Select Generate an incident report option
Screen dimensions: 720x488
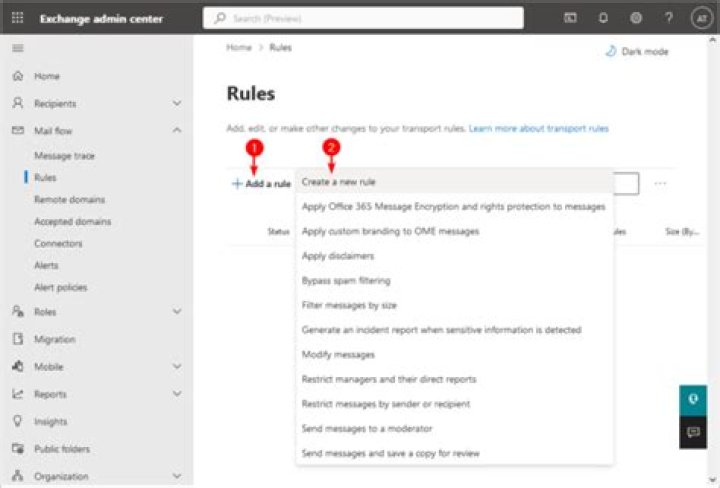coord(455,330)
